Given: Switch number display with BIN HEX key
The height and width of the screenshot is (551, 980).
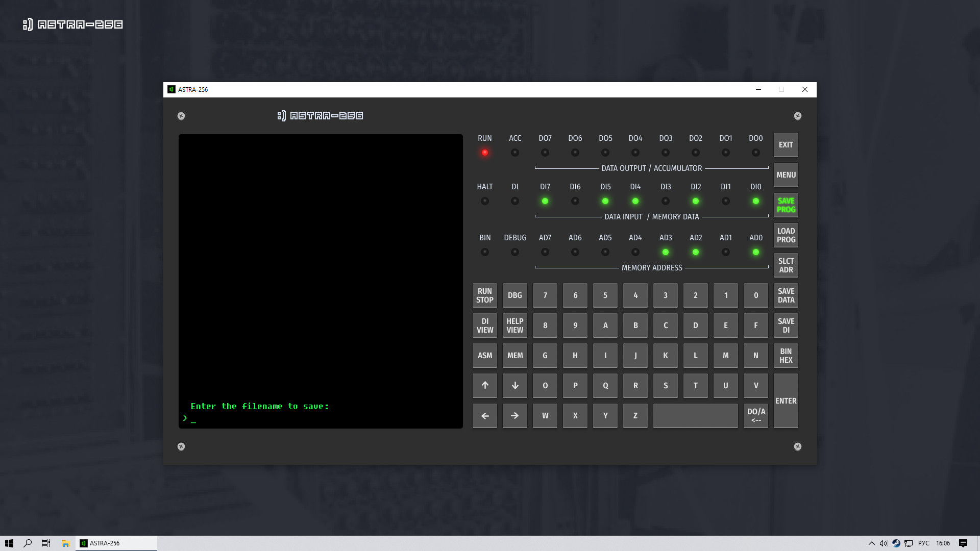Looking at the screenshot, I should click(x=786, y=356).
